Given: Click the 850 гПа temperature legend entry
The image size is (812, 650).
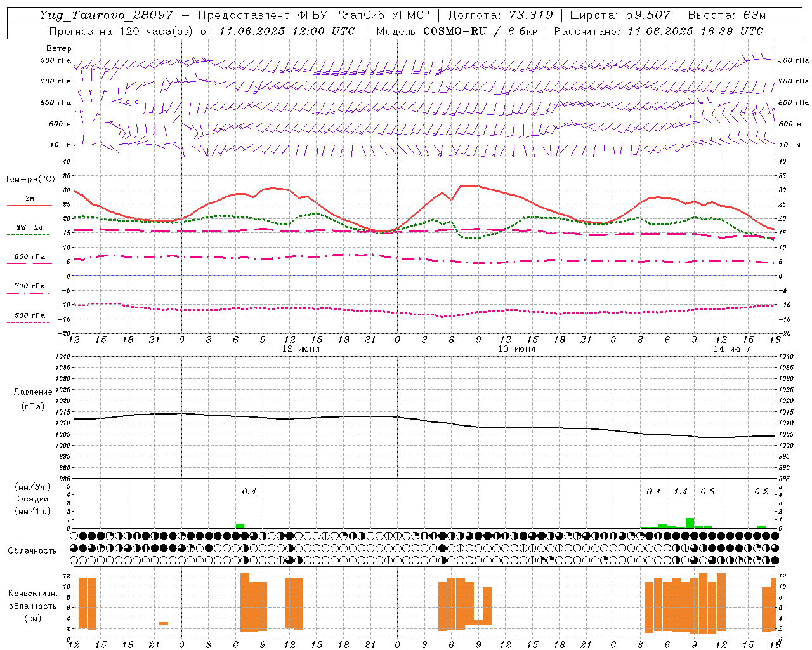Looking at the screenshot, I should pos(29,257).
